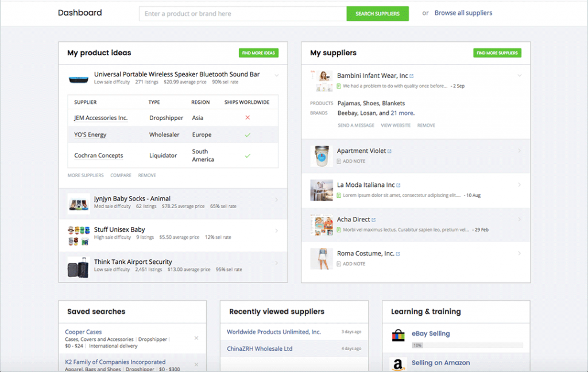Remove the K2 Family of Companies saved search
The image size is (588, 372).
(x=196, y=365)
